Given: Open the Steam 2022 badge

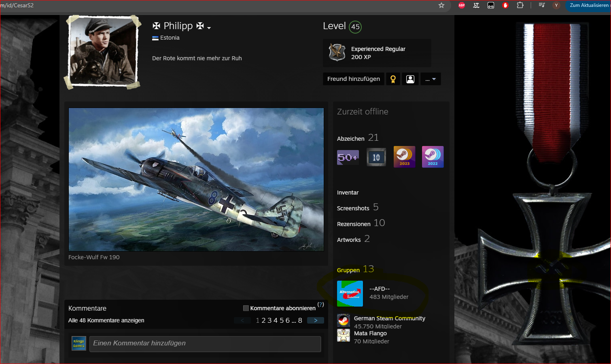Looking at the screenshot, I should 433,157.
